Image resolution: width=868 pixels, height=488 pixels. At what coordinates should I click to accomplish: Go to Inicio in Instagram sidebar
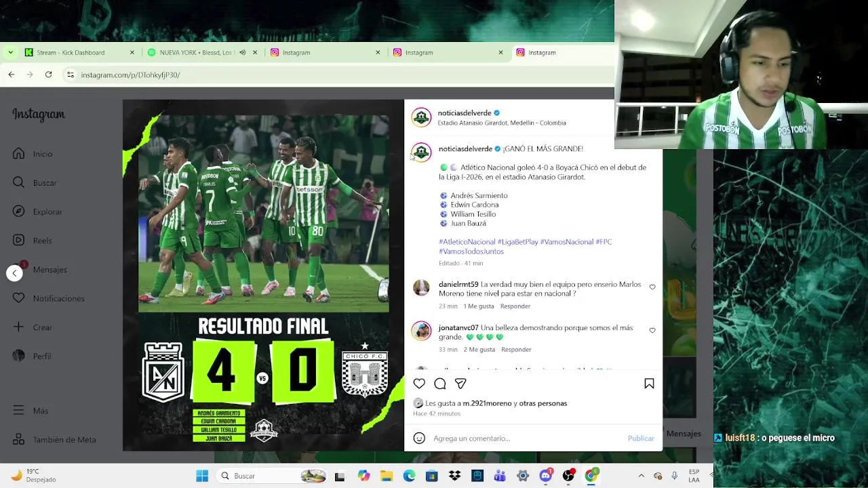click(33, 154)
